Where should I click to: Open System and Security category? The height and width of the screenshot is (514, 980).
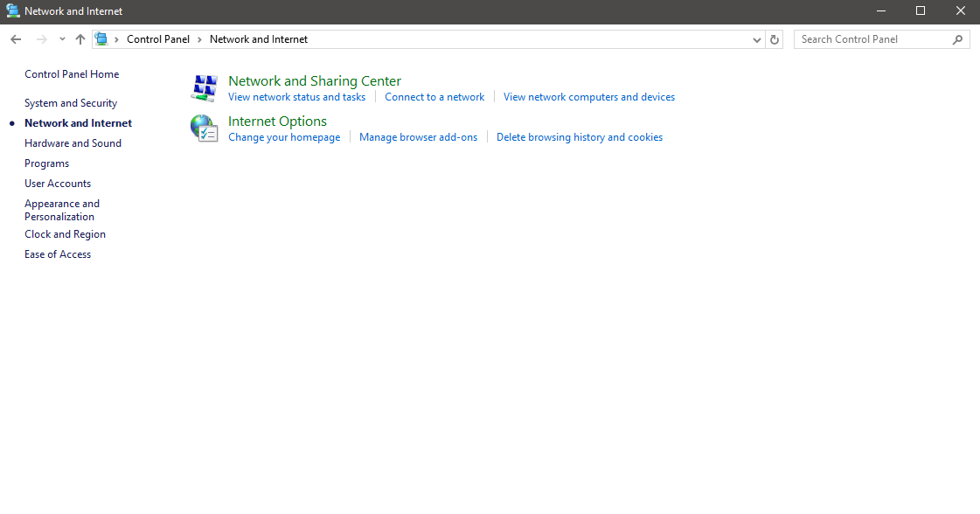click(71, 103)
